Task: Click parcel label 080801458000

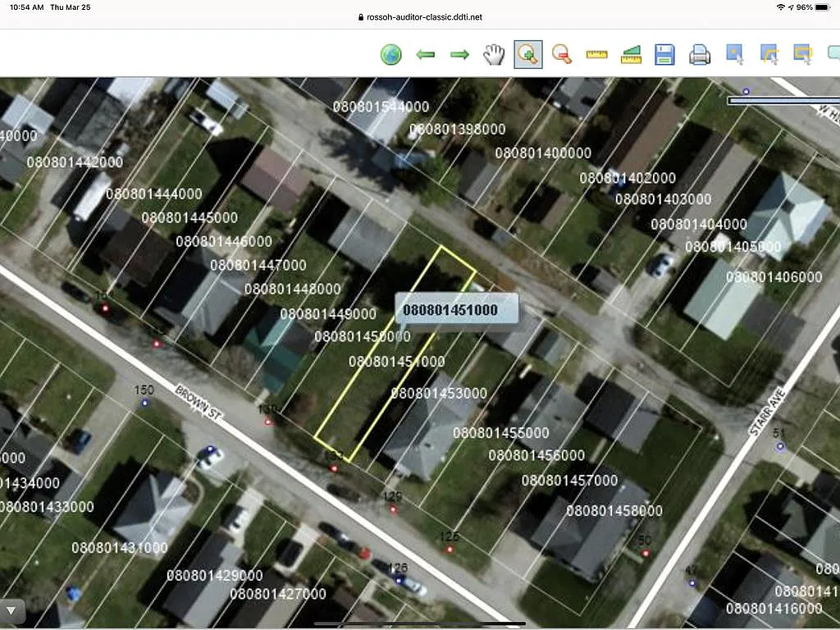Action: coord(614,511)
